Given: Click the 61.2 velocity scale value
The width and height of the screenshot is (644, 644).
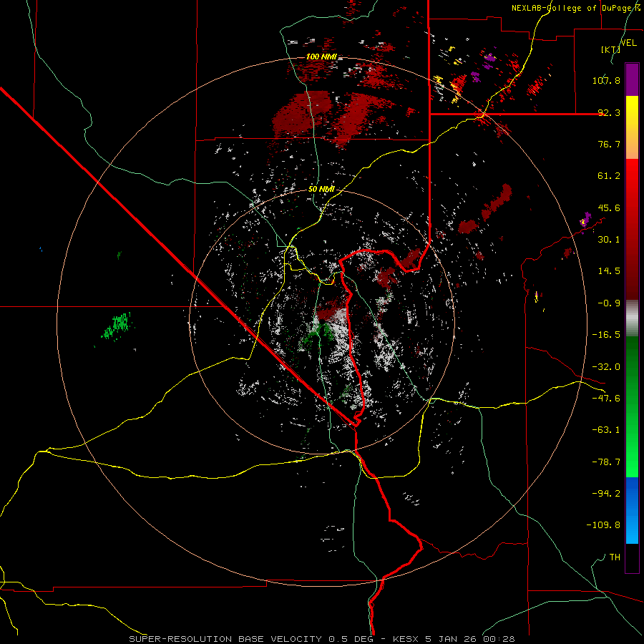Looking at the screenshot, I should [x=609, y=176].
